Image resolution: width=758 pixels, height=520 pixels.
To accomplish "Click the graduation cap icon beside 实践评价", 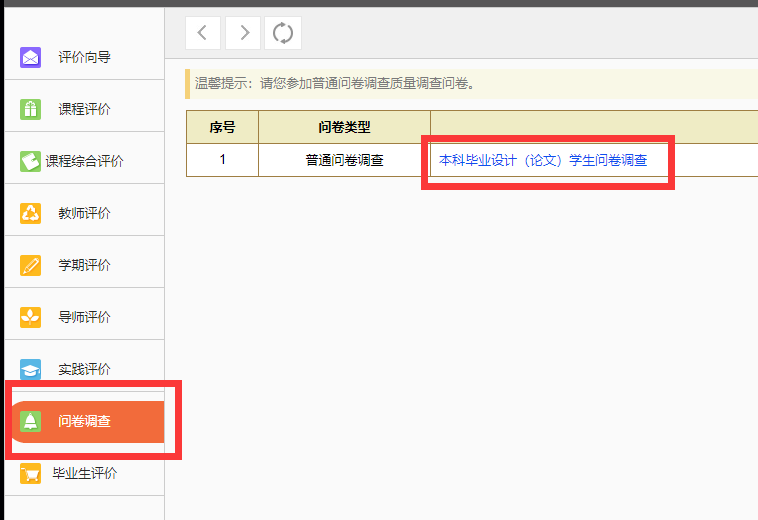I will [30, 369].
